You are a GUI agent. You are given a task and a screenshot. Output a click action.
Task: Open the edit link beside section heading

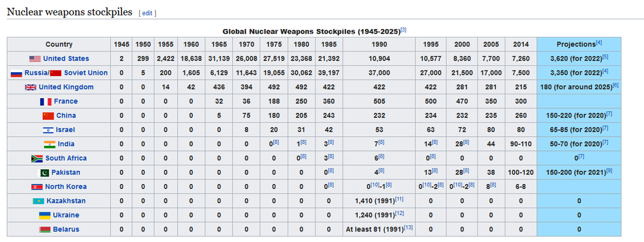(x=147, y=13)
